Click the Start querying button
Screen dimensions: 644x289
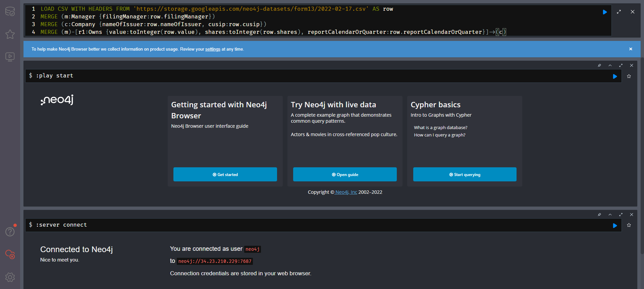point(465,174)
